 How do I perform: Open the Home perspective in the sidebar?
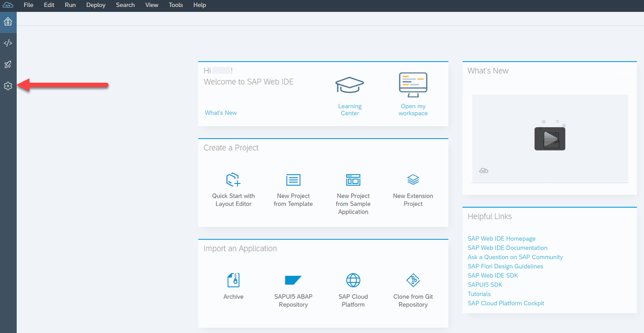[8, 22]
